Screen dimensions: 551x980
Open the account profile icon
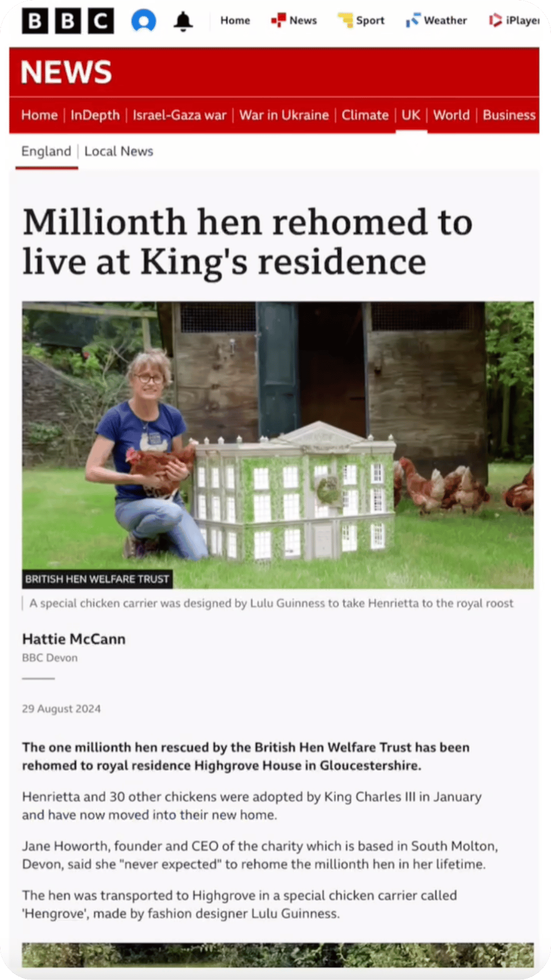[144, 21]
